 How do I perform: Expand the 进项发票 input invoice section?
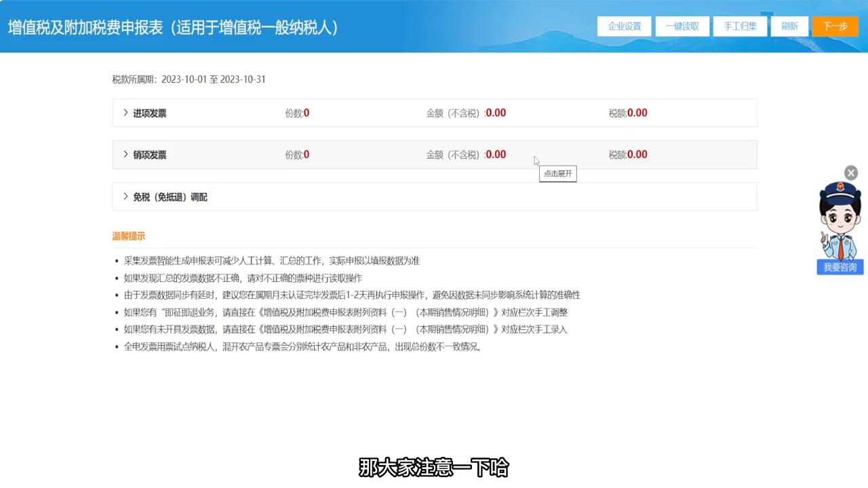[149, 113]
